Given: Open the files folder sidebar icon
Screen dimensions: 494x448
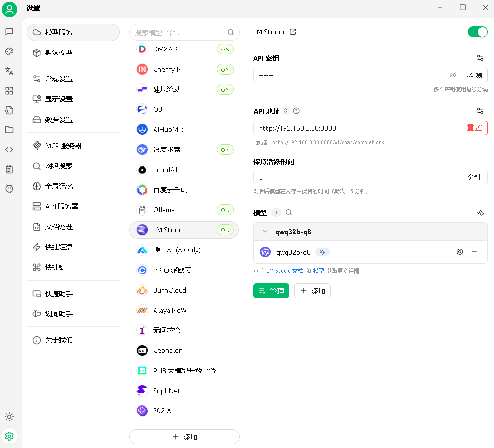Looking at the screenshot, I should [9, 130].
